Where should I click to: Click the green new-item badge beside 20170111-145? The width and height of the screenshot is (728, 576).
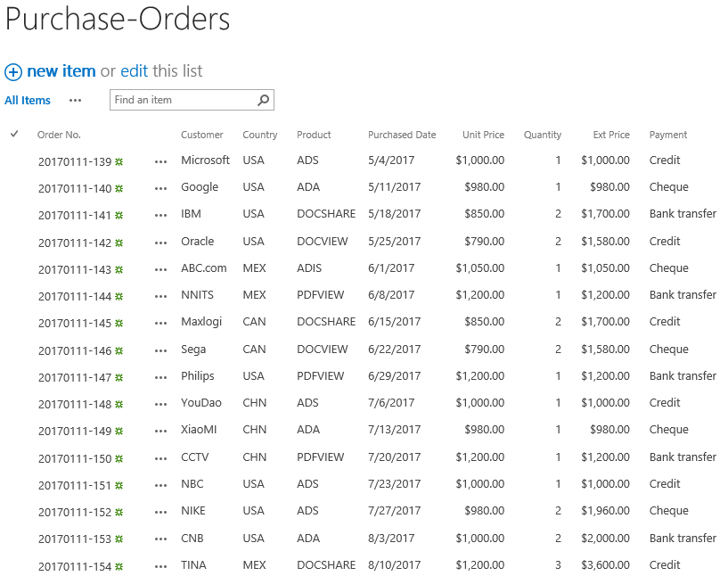coord(119,324)
